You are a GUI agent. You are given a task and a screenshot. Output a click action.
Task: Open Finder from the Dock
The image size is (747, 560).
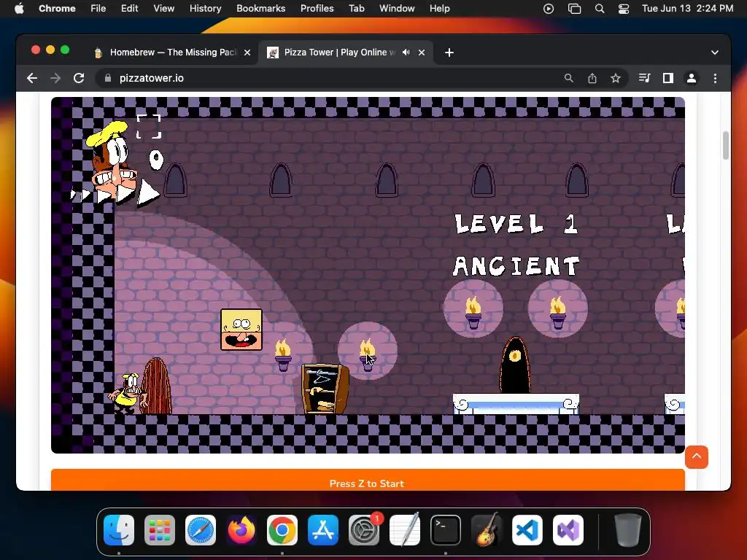click(x=119, y=530)
